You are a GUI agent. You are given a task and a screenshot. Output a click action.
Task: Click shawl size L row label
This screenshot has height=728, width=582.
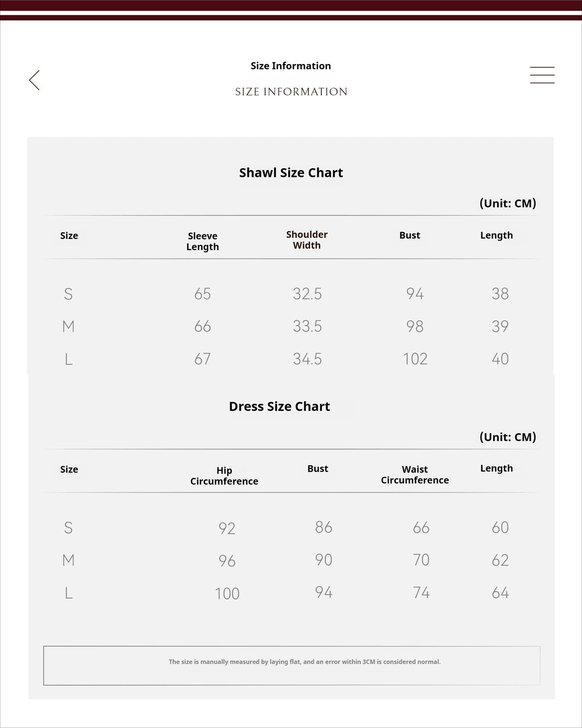[x=68, y=359]
